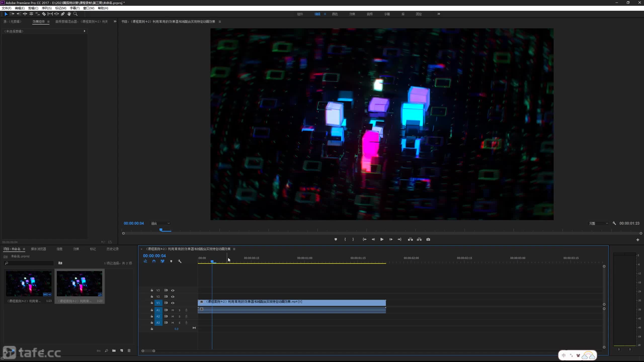The image size is (644, 362).
Task: Open program monitor wrench settings
Action: pyautogui.click(x=614, y=223)
